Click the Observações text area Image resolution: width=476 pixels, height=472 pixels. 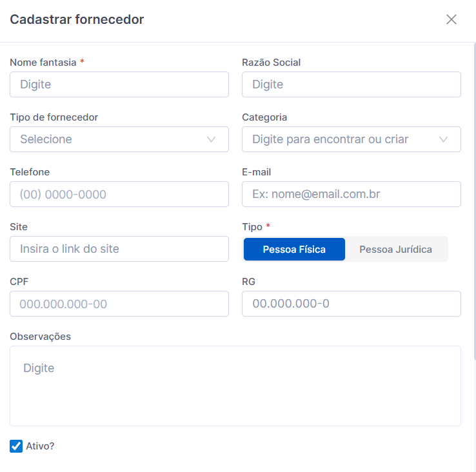tap(235, 386)
